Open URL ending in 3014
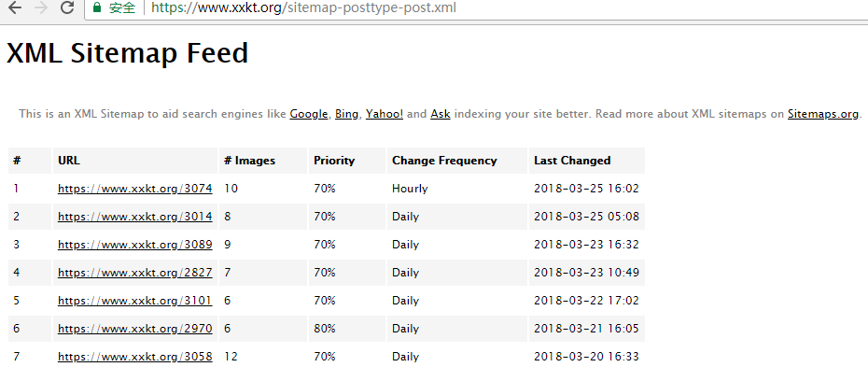This screenshot has width=868, height=367. [135, 217]
